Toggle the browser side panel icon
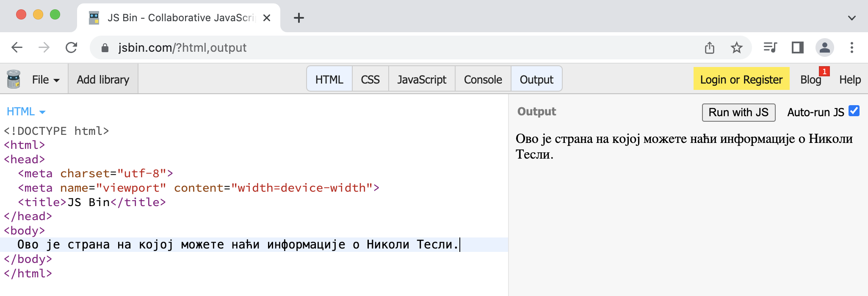The width and height of the screenshot is (868, 296). (797, 47)
